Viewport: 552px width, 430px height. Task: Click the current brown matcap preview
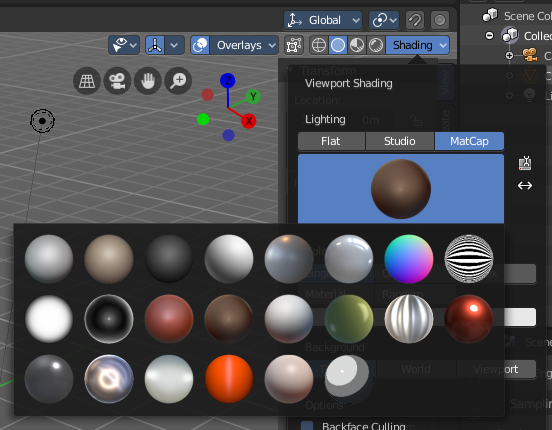[x=401, y=189]
